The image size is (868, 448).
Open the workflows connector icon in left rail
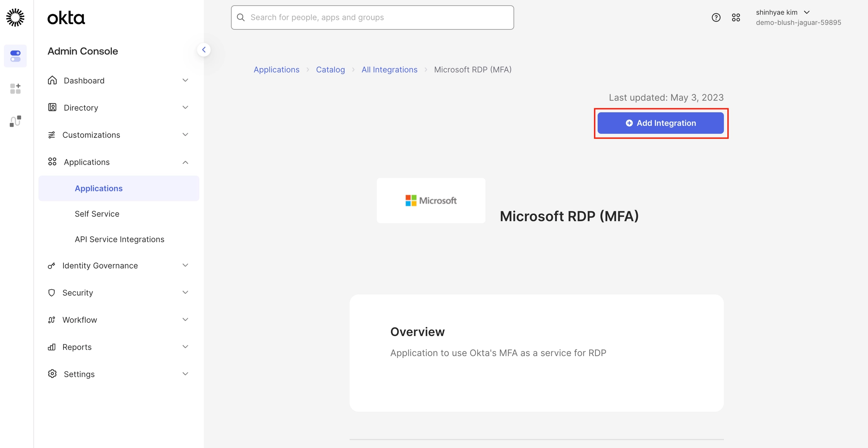click(15, 121)
